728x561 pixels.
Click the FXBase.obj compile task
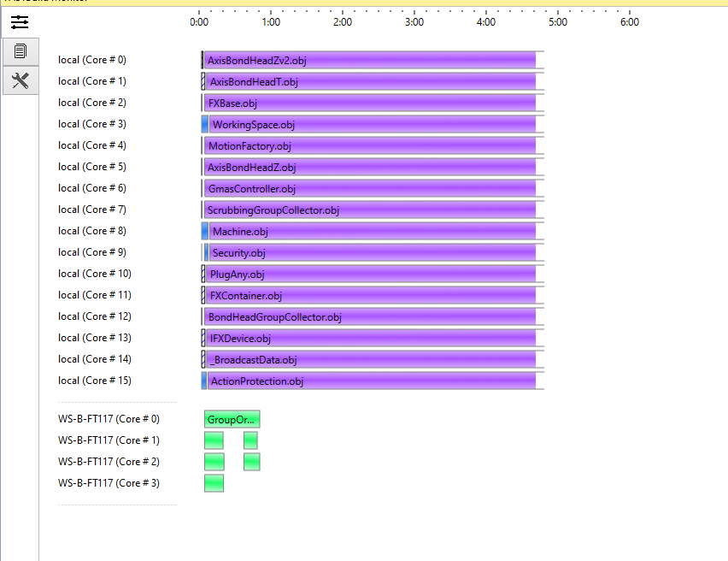(x=367, y=103)
